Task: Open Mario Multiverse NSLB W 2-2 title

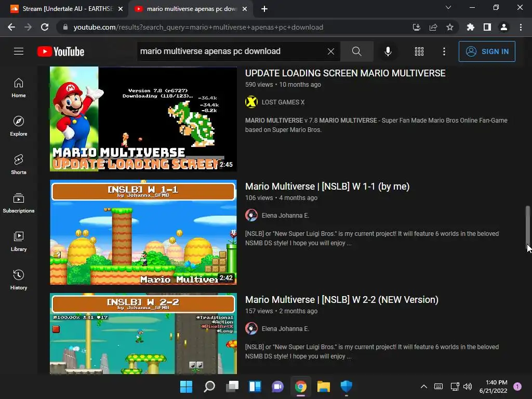Action: (x=342, y=300)
